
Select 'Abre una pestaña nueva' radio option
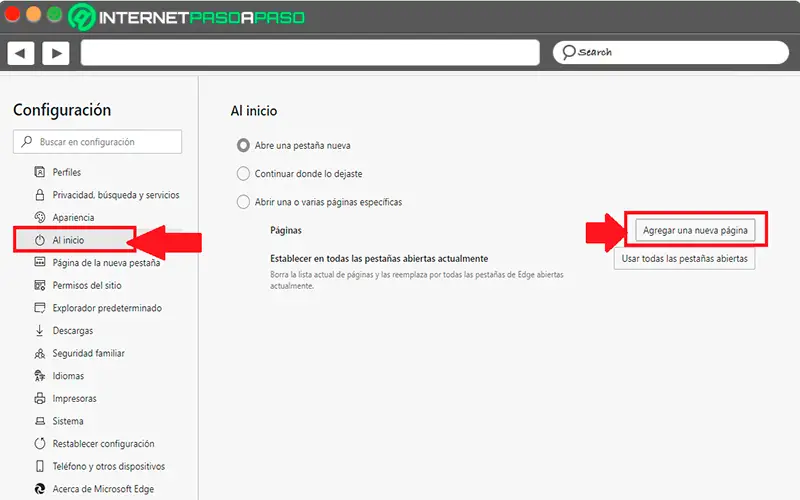click(243, 145)
